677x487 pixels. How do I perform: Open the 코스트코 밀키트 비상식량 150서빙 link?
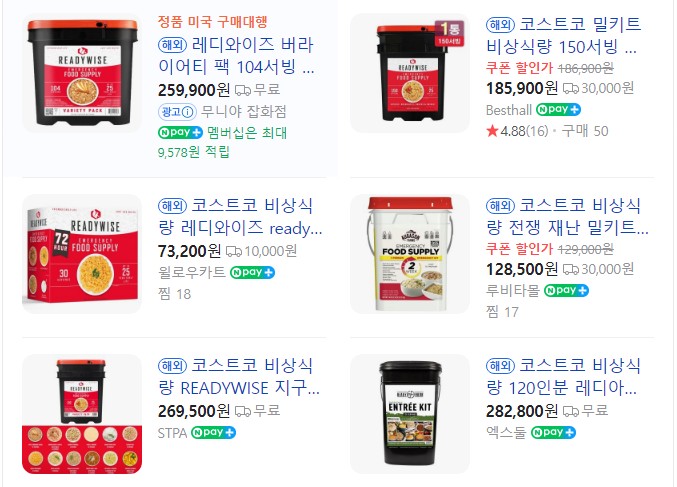pyautogui.click(x=563, y=35)
